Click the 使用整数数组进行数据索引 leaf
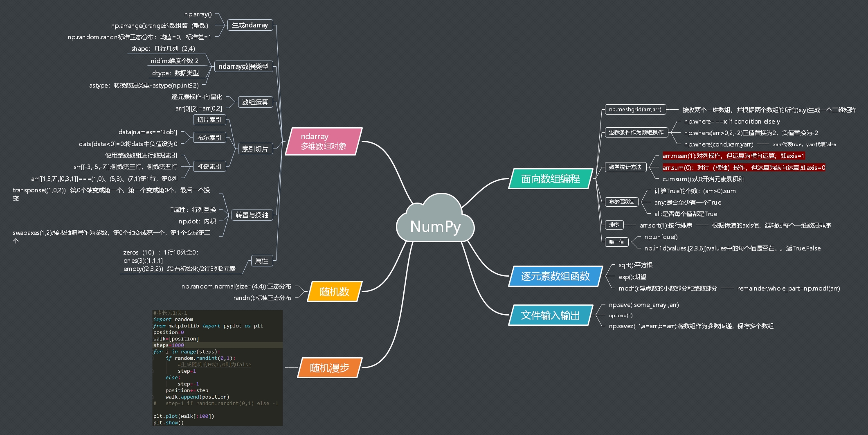 click(141, 155)
